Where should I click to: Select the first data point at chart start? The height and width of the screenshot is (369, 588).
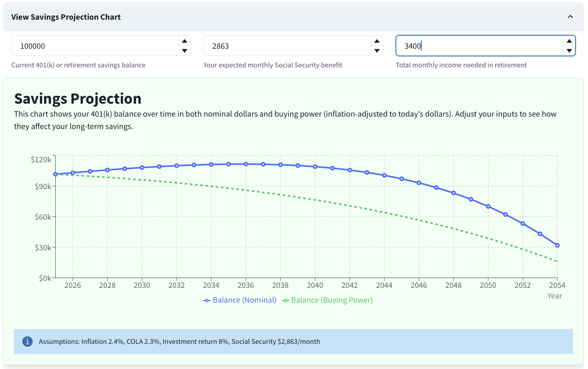coord(55,174)
